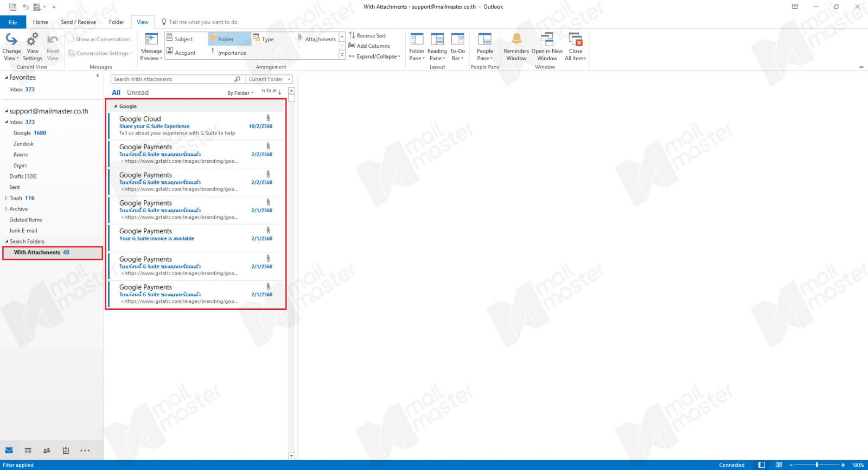Click the search magnifier icon

(x=237, y=79)
